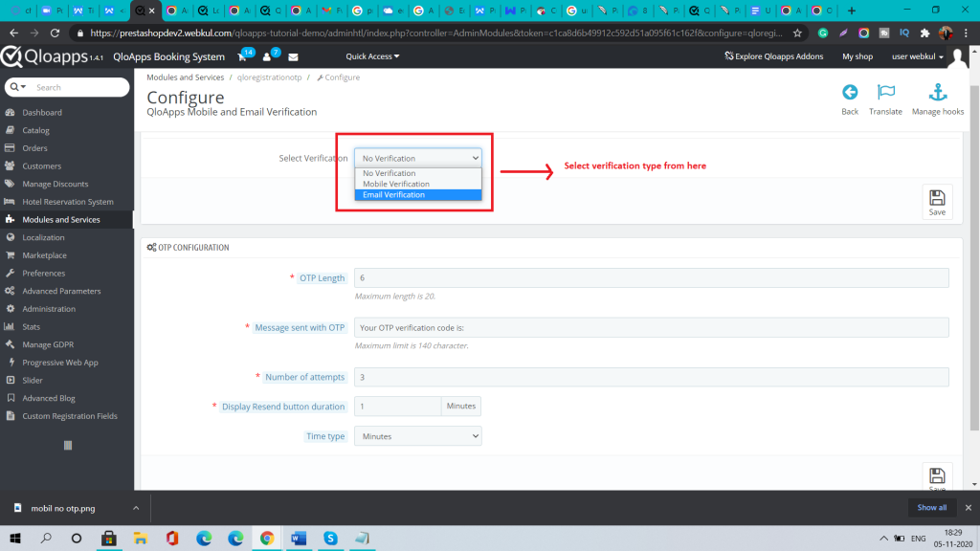Viewport: 980px width, 551px height.
Task: Open Microsoft Store from taskbar
Action: 109,538
